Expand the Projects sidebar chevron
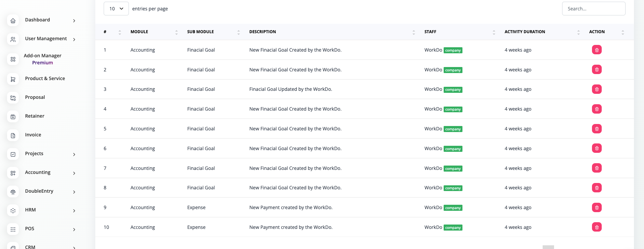 tap(74, 154)
